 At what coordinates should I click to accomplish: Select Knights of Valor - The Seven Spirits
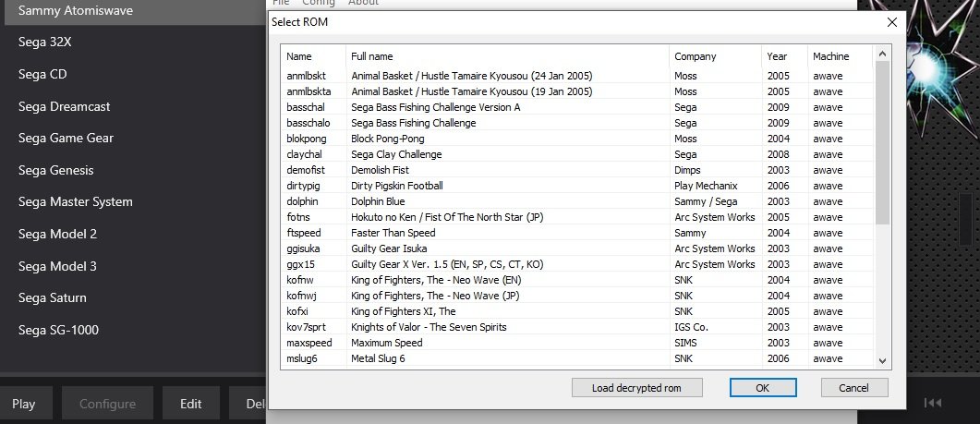[x=577, y=327]
